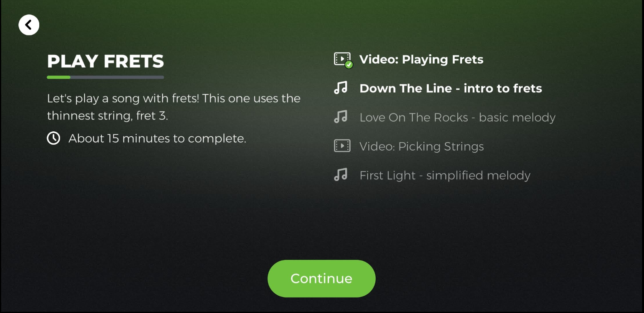Click the Love On The Rocks music note icon

[x=341, y=117]
